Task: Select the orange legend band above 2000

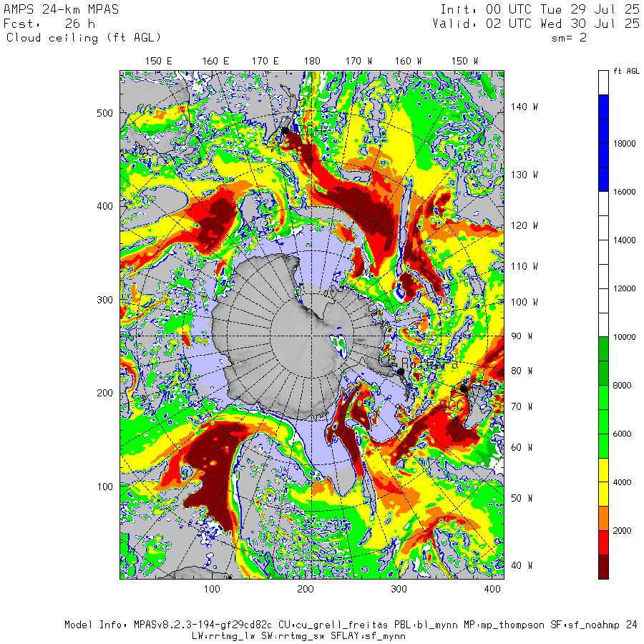Action: [603, 518]
